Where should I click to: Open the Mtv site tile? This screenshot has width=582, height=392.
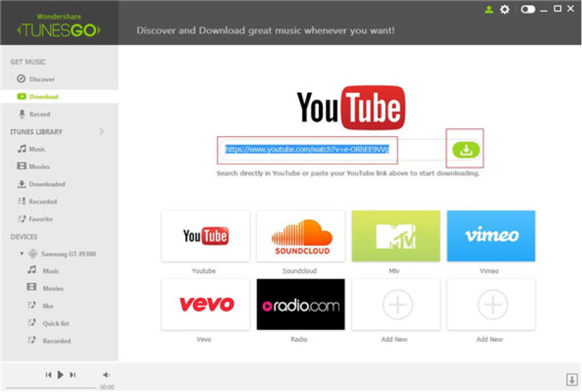pyautogui.click(x=396, y=236)
